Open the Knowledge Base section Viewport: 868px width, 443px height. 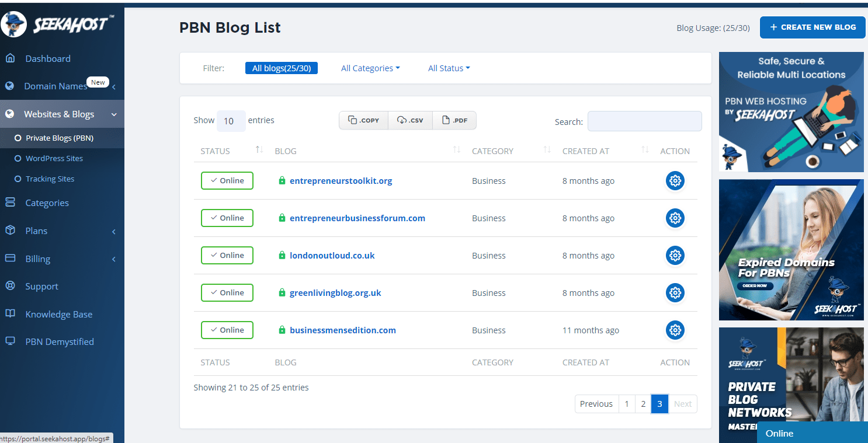click(58, 314)
